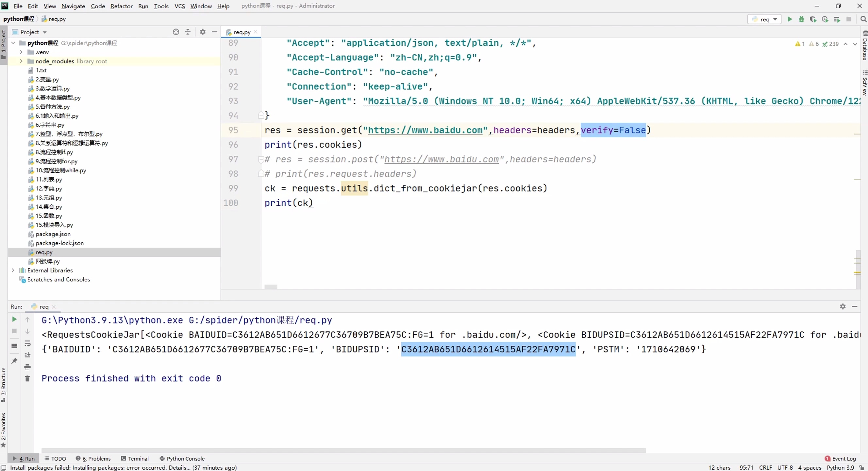868x471 pixels.
Task: Select package.json in project tree
Action: [x=53, y=234]
